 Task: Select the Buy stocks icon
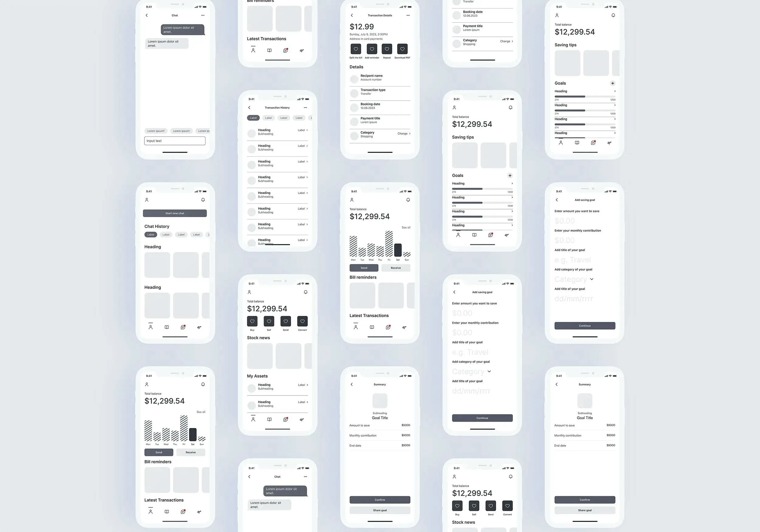(x=252, y=321)
